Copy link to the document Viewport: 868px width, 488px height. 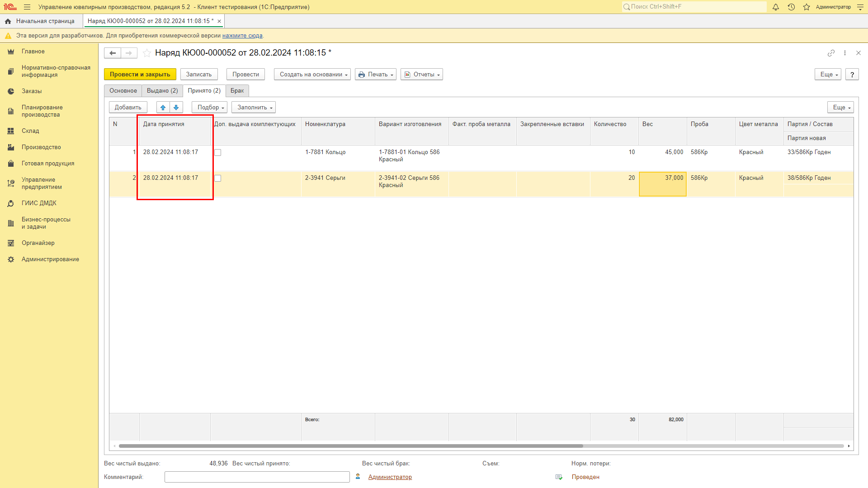(x=831, y=53)
